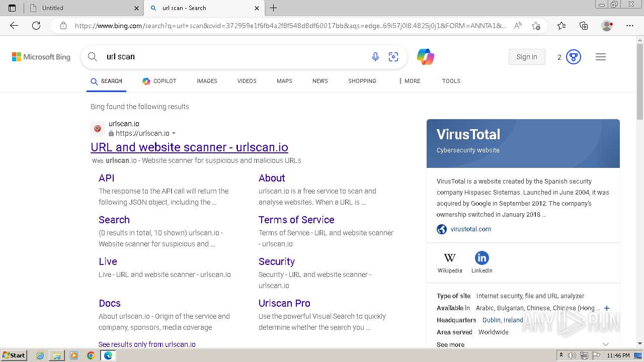Open the About sublink
Screen dimensions: 644x362
(x=272, y=178)
